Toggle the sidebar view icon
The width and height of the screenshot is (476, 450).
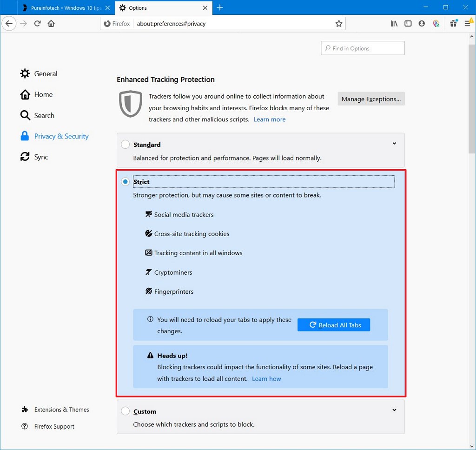(408, 23)
